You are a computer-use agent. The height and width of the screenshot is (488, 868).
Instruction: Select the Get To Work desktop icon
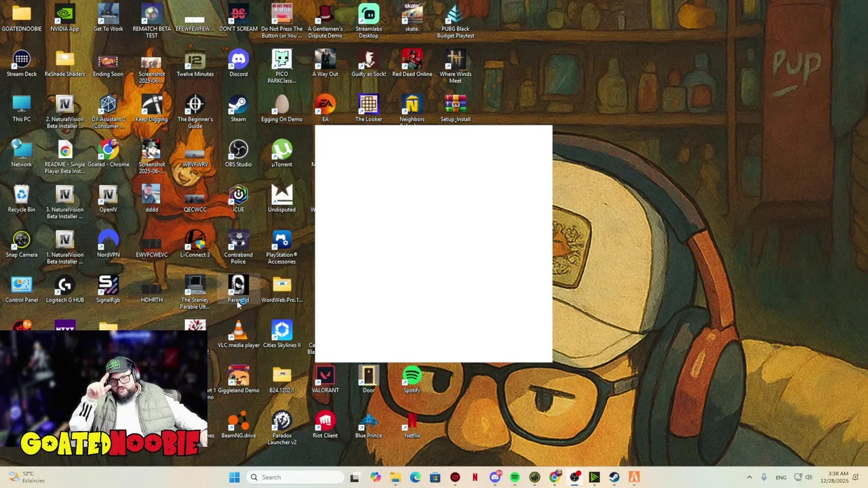click(108, 18)
